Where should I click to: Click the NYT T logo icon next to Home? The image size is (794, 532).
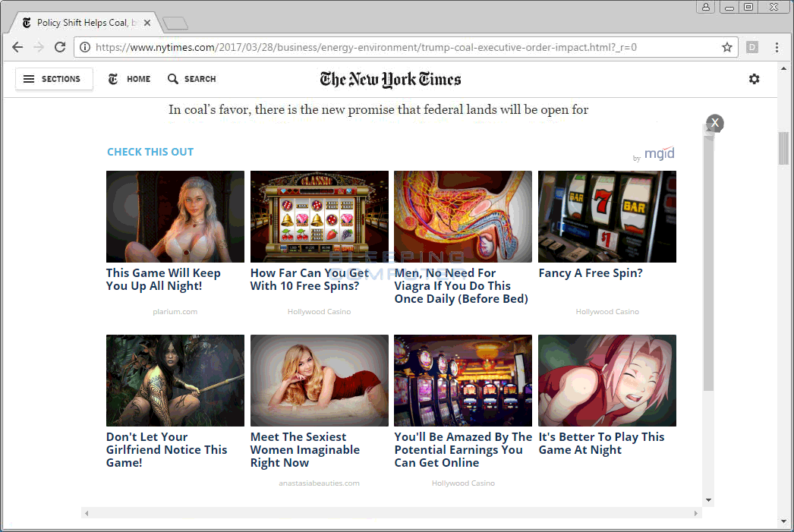click(113, 79)
